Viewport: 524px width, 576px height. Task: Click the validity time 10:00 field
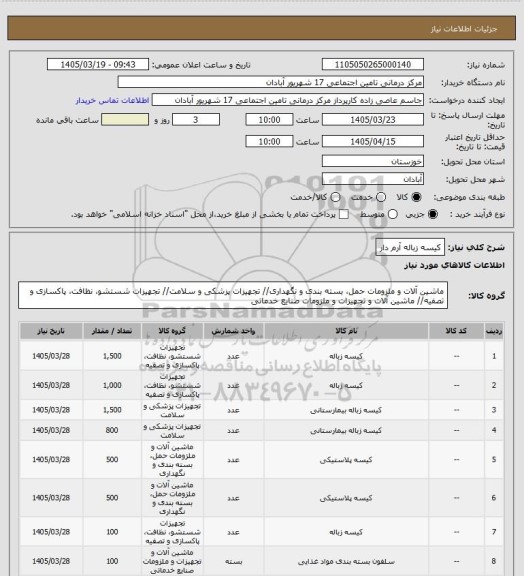[x=269, y=141]
